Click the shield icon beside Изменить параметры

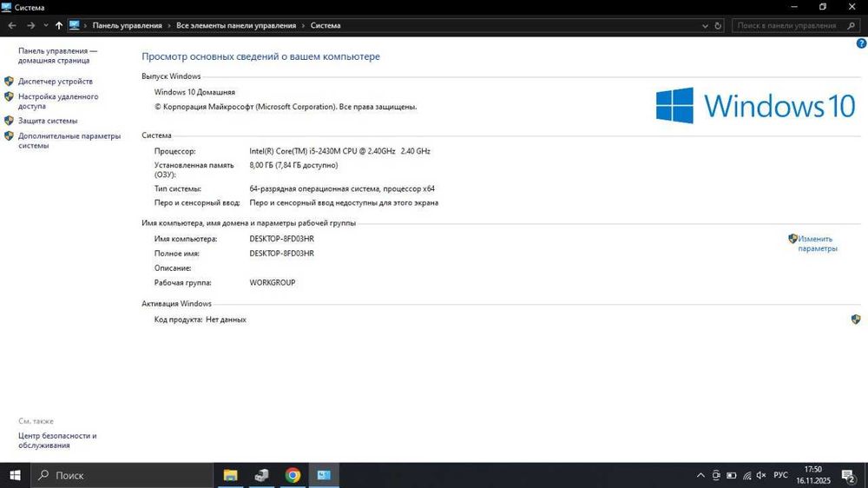pos(792,239)
